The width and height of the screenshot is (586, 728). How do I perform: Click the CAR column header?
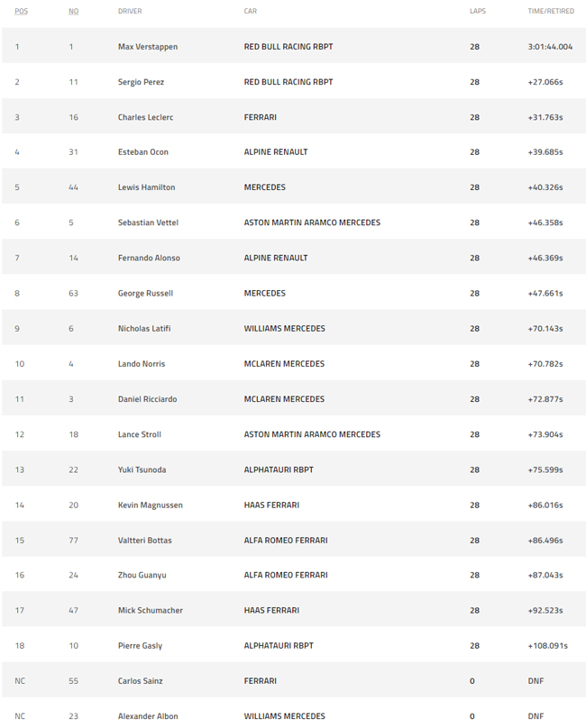click(x=251, y=11)
